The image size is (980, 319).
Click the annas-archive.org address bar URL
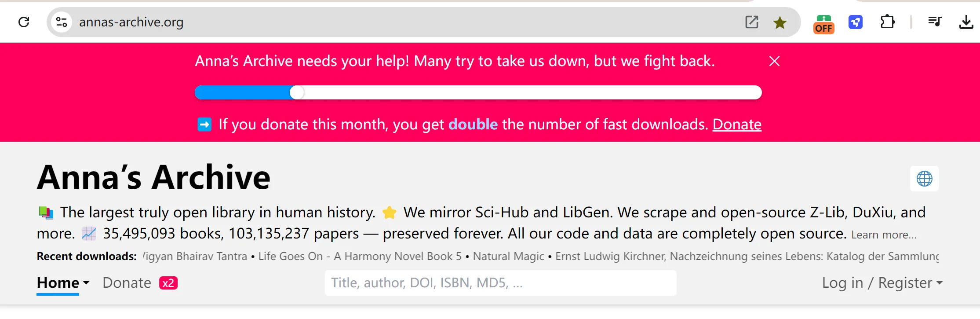tap(131, 22)
